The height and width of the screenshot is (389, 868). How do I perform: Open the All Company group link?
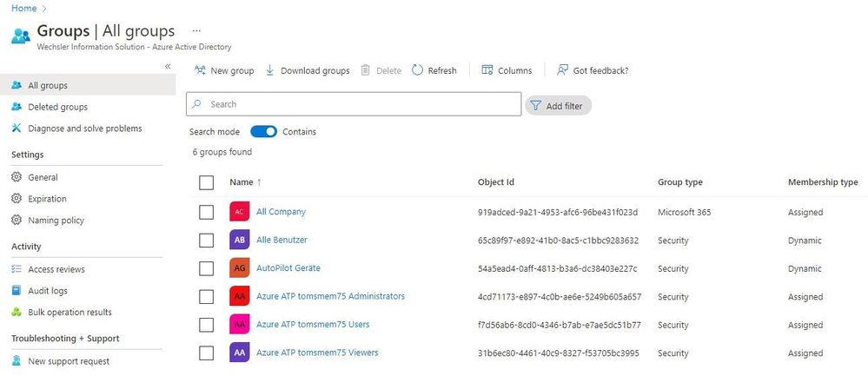281,211
